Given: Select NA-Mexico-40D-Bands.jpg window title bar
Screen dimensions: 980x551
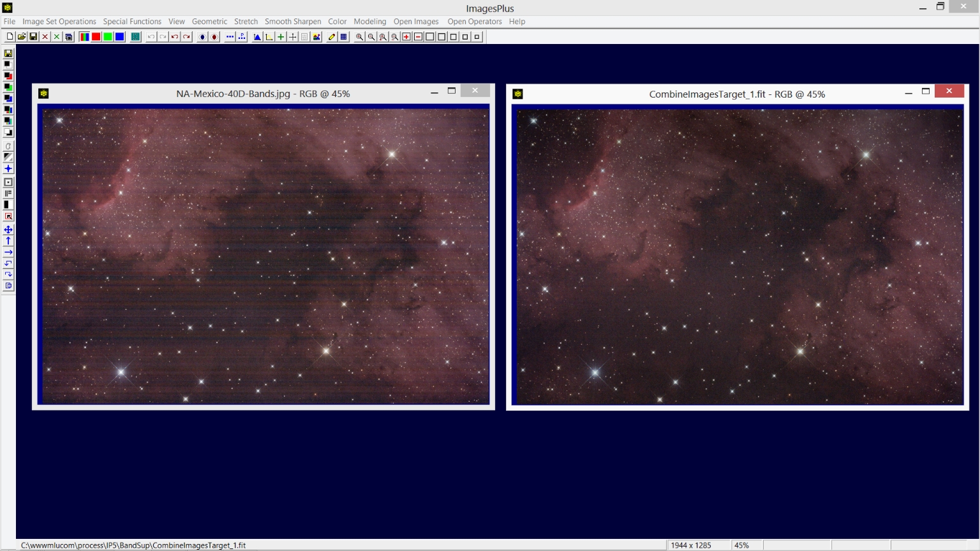Looking at the screenshot, I should coord(263,94).
